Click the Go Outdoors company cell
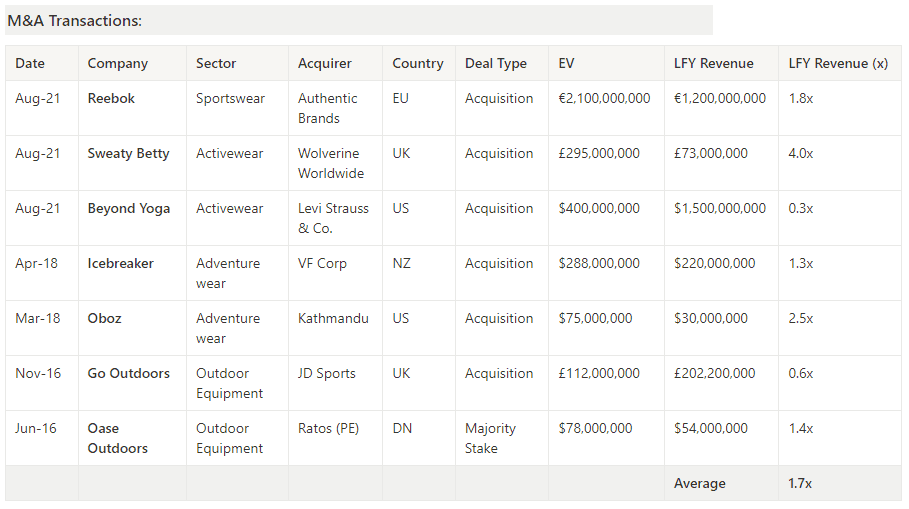 (128, 373)
